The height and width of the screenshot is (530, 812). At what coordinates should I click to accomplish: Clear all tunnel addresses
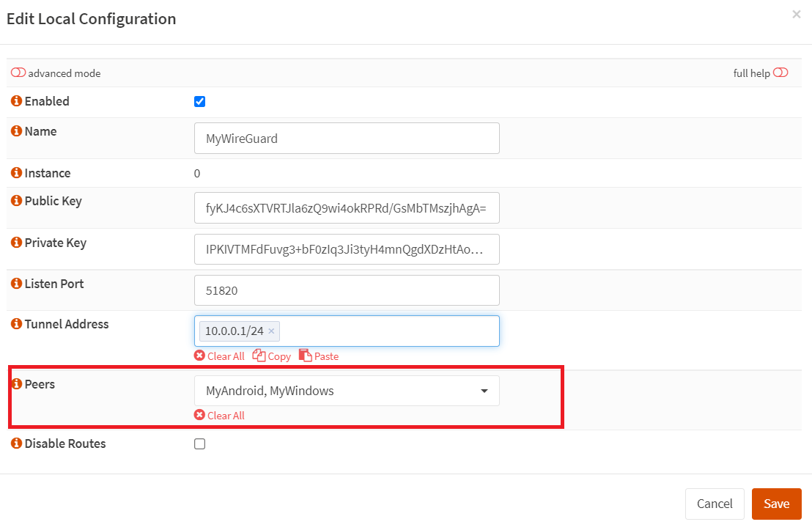[219, 356]
